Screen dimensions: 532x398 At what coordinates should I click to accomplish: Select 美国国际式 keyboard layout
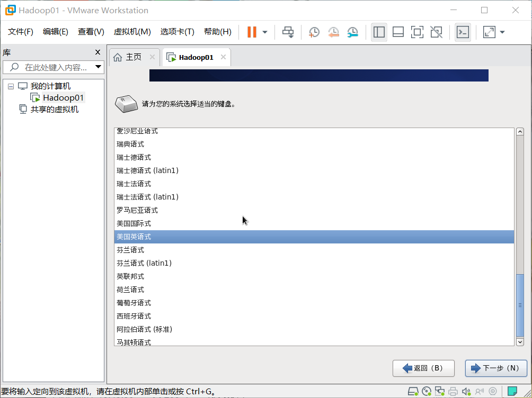[x=314, y=223]
